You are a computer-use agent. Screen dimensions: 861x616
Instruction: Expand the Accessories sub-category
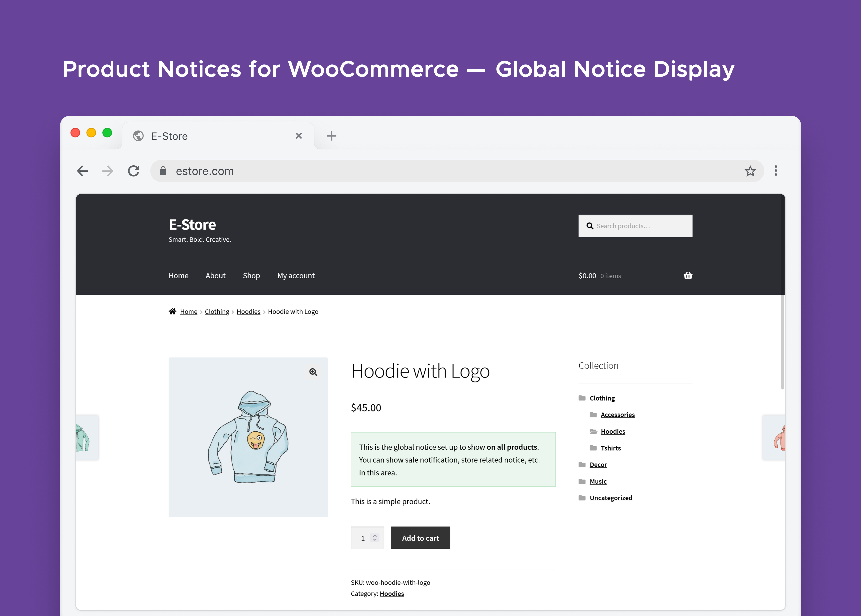pyautogui.click(x=618, y=415)
